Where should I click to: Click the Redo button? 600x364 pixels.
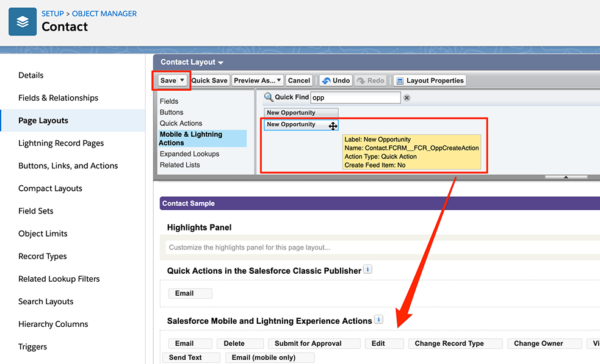[x=370, y=80]
